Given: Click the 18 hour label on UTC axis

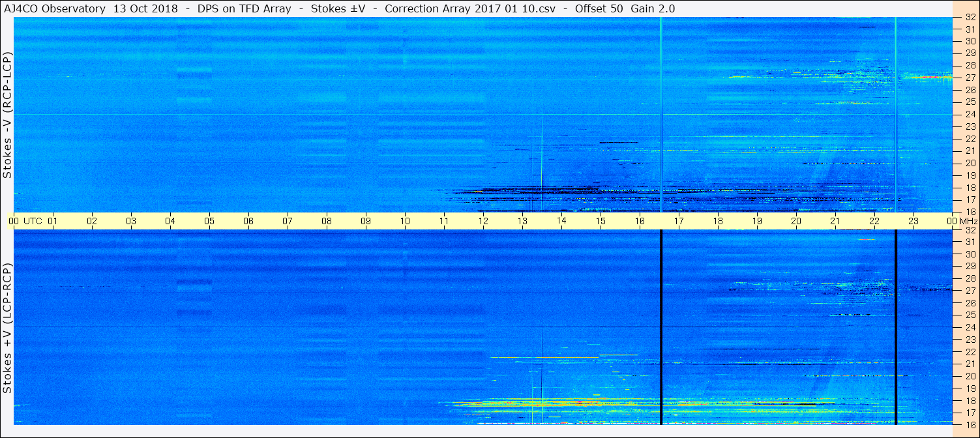Looking at the screenshot, I should tap(718, 221).
